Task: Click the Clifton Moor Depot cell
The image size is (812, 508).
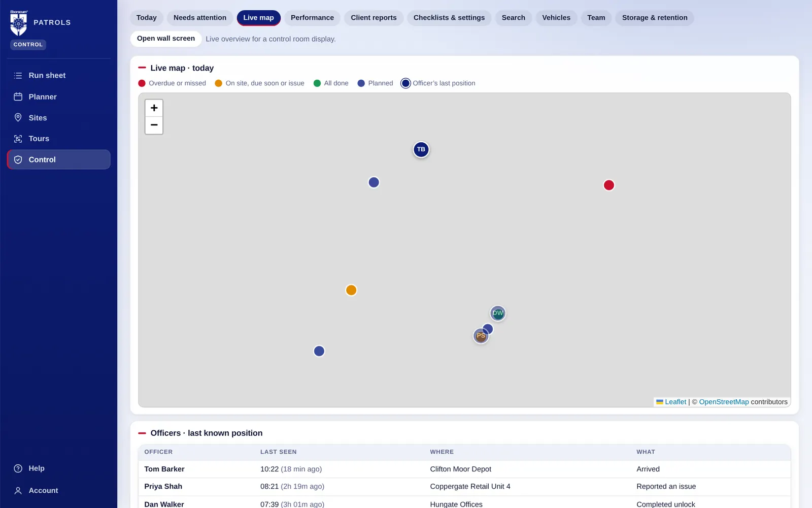Action: [x=460, y=469]
